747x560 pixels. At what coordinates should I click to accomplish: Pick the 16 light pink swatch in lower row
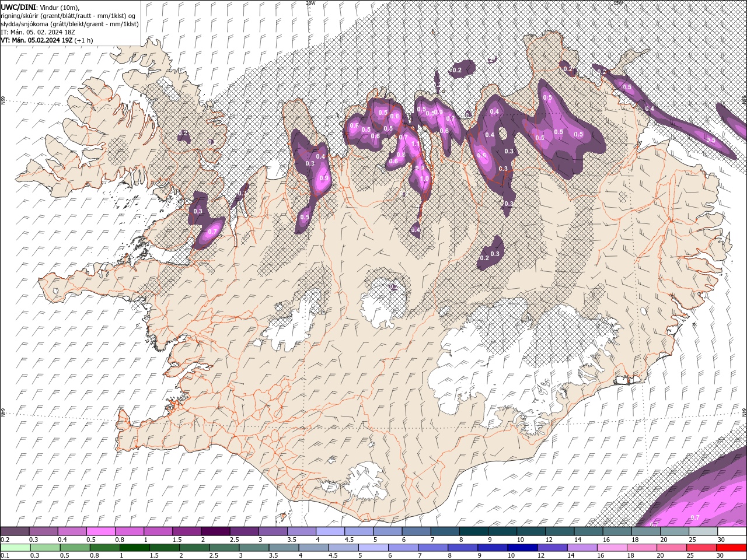[612, 548]
